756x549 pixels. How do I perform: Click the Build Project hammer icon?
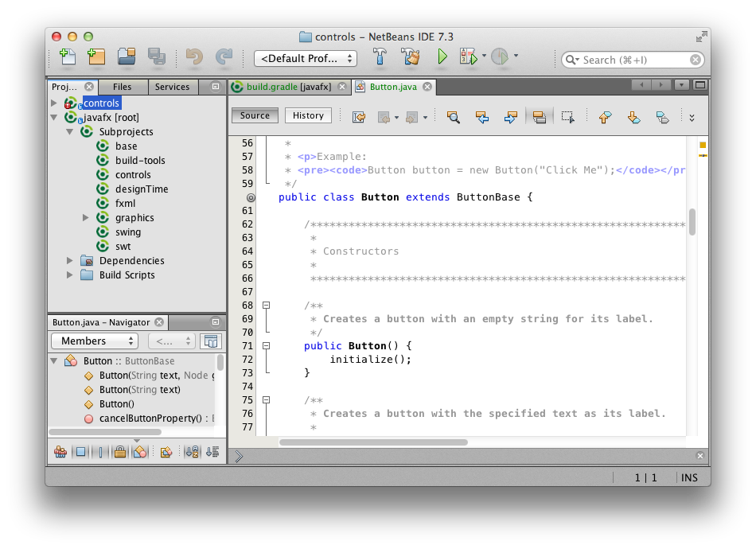point(380,57)
